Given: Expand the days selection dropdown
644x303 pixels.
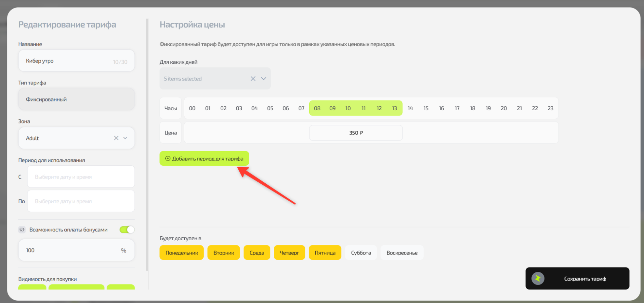Looking at the screenshot, I should pos(264,78).
